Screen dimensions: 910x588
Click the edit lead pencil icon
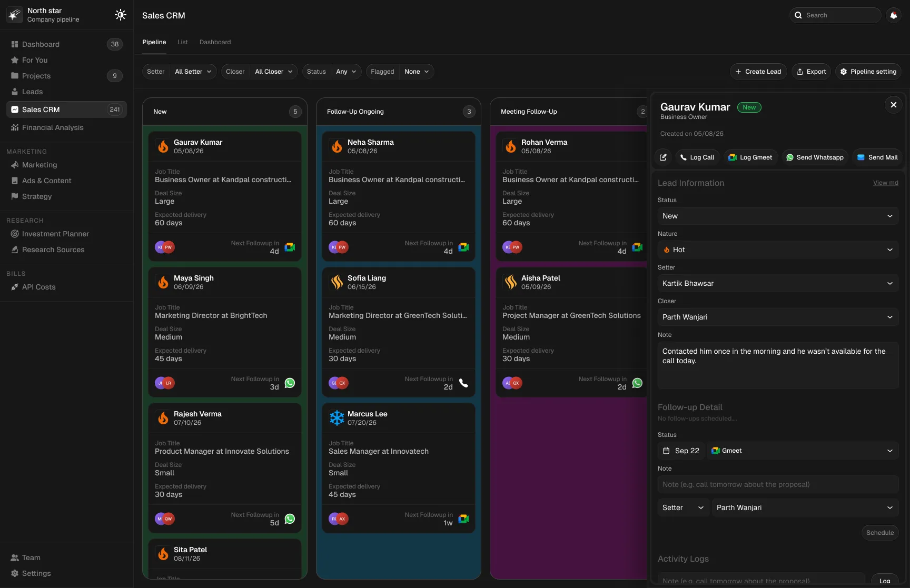click(663, 157)
